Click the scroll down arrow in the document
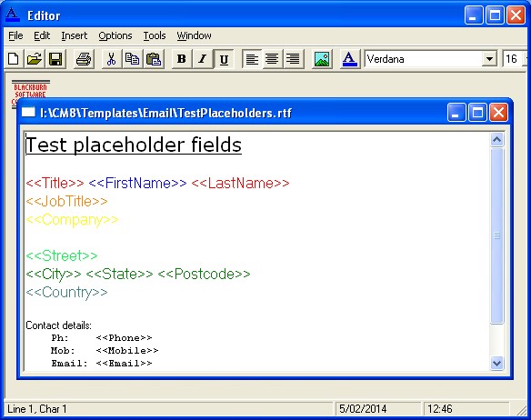Viewport: 531px width, 420px height. tap(496, 364)
